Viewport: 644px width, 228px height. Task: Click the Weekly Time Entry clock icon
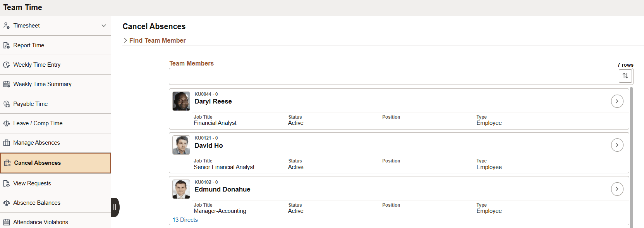pyautogui.click(x=7, y=64)
